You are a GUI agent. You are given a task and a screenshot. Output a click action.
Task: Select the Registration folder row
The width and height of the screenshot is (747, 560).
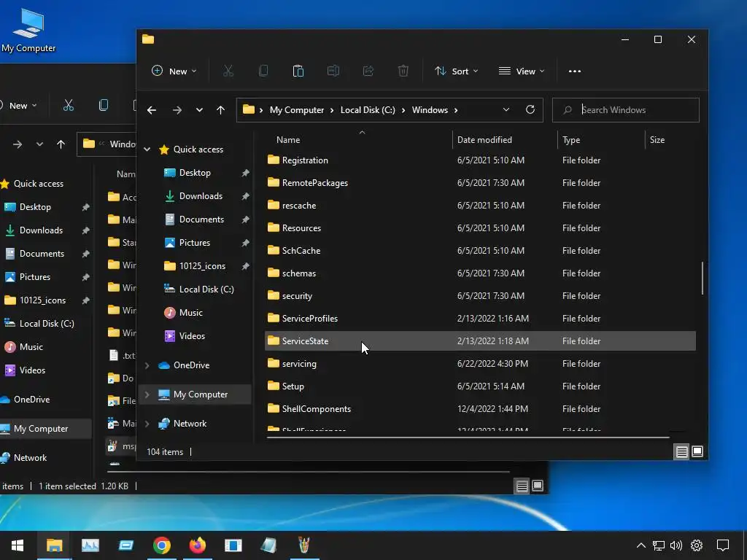[x=480, y=160]
